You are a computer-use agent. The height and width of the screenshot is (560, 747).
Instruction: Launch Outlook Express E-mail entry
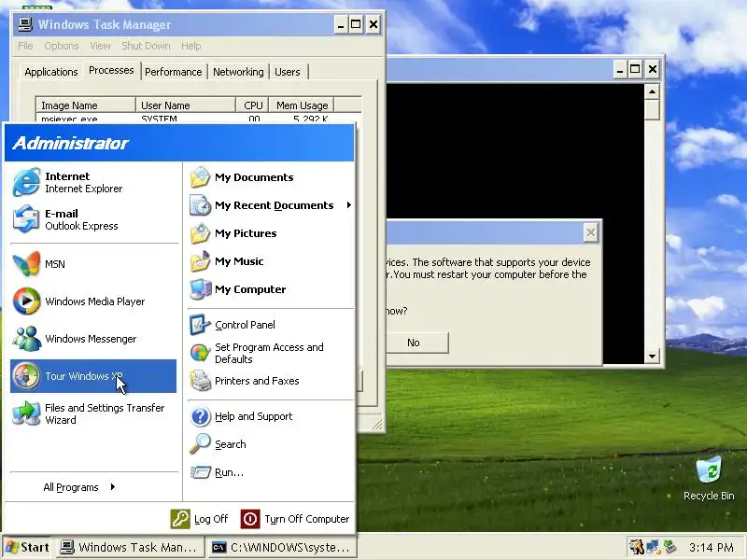(x=93, y=219)
